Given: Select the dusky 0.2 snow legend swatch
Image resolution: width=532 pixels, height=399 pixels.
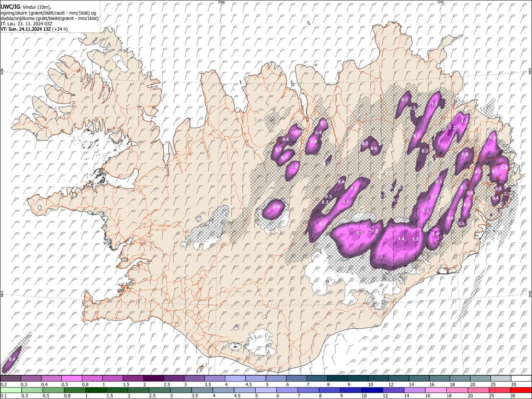Looking at the screenshot, I should pyautogui.click(x=11, y=378).
